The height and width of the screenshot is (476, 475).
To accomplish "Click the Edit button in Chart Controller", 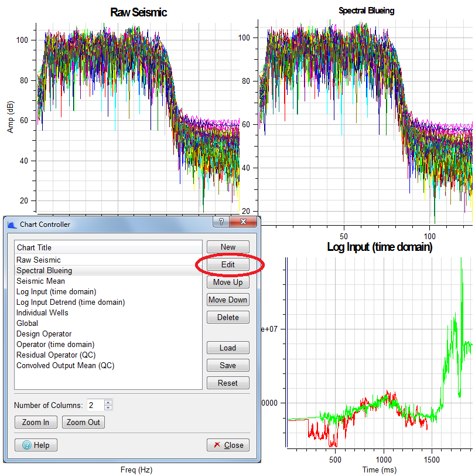I will 228,265.
